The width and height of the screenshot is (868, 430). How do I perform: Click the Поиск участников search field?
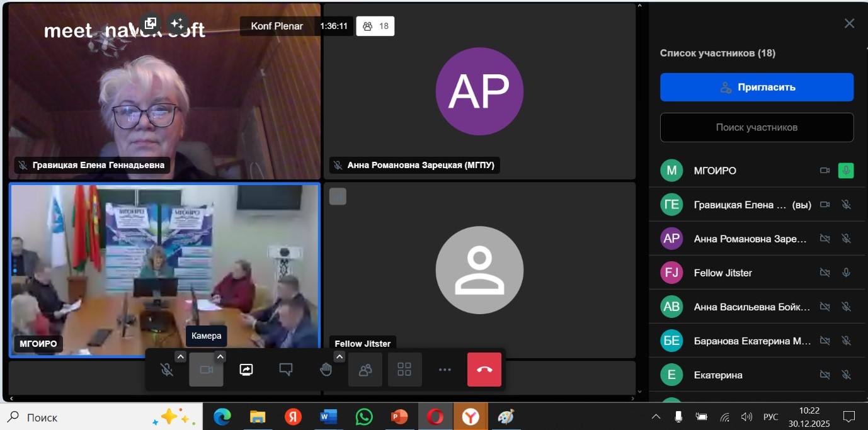[x=757, y=127]
